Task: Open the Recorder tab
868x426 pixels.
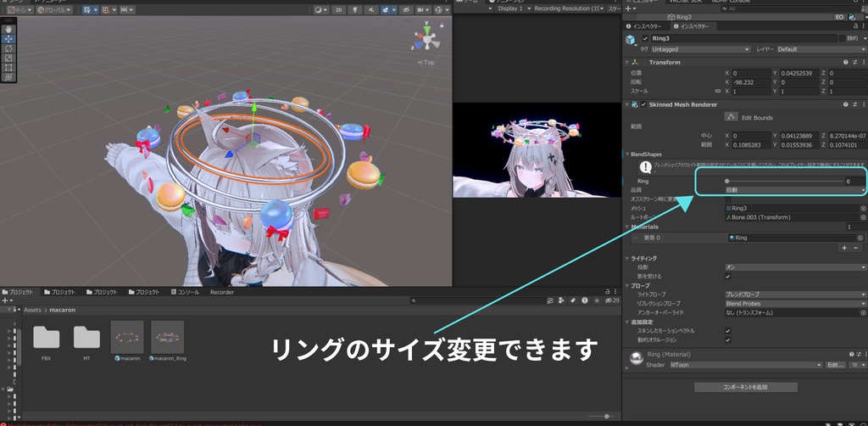Action: point(222,292)
